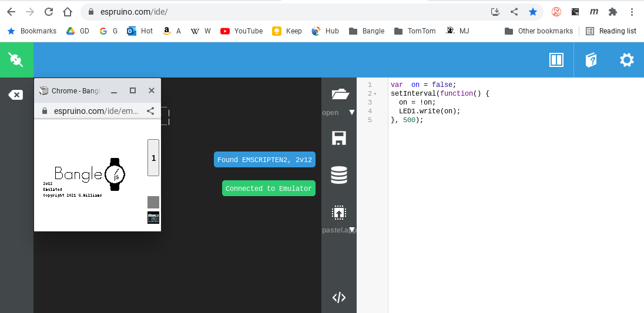
Task: Open the Hot Outlook bookmark
Action: (x=140, y=31)
